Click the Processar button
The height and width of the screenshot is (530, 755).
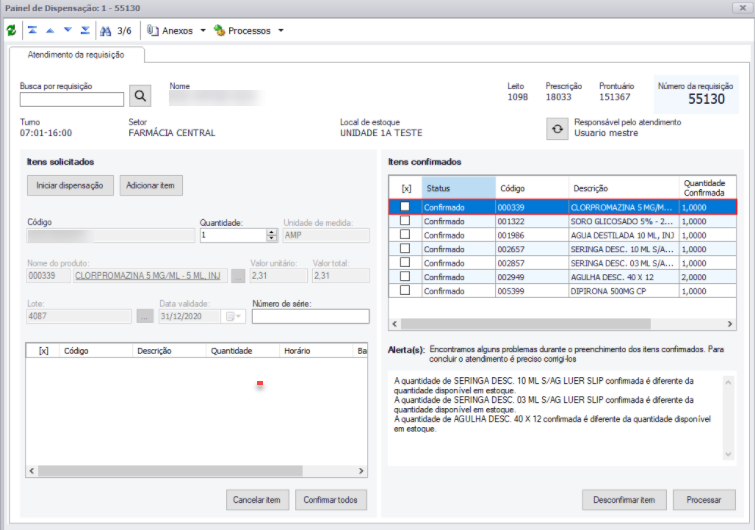[704, 500]
